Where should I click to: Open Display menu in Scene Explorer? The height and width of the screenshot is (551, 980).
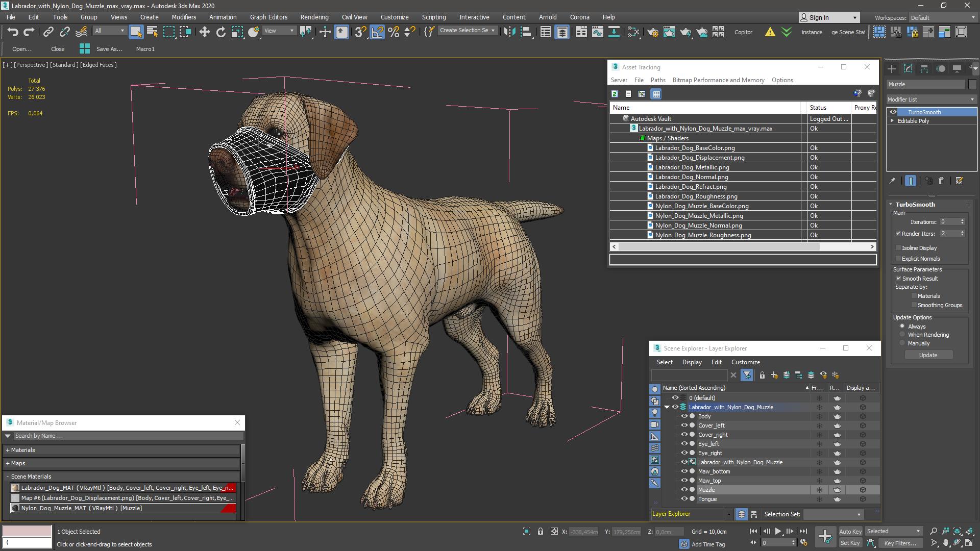pos(692,362)
